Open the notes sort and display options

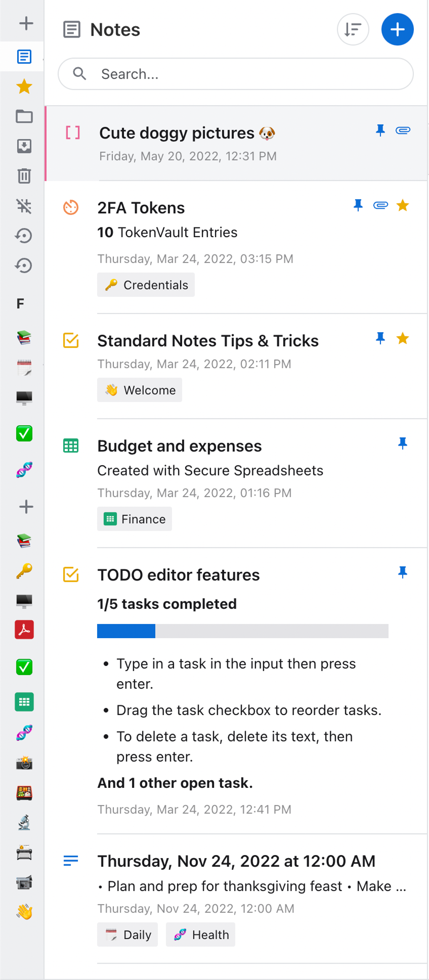pyautogui.click(x=353, y=29)
